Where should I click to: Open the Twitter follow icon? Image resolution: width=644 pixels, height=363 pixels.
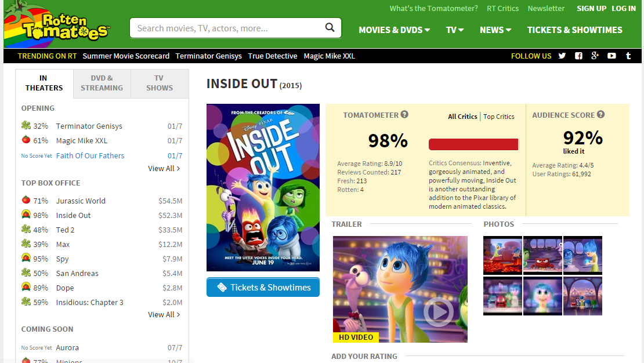point(562,56)
